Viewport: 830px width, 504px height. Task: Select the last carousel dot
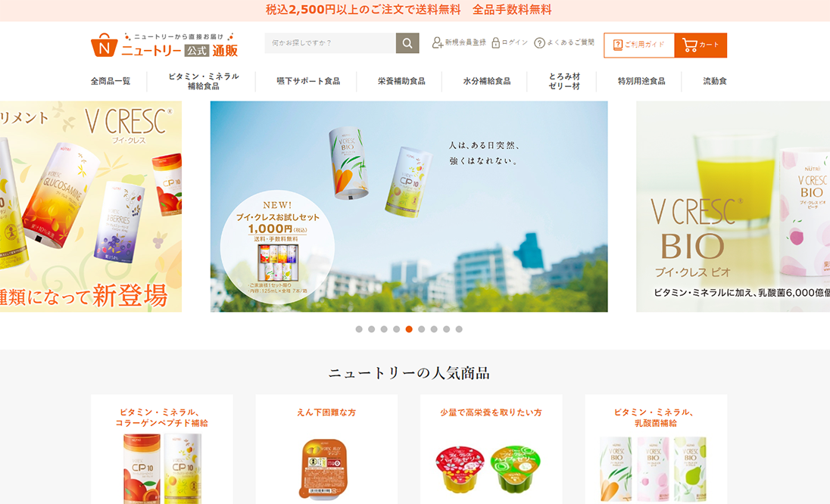click(x=459, y=329)
